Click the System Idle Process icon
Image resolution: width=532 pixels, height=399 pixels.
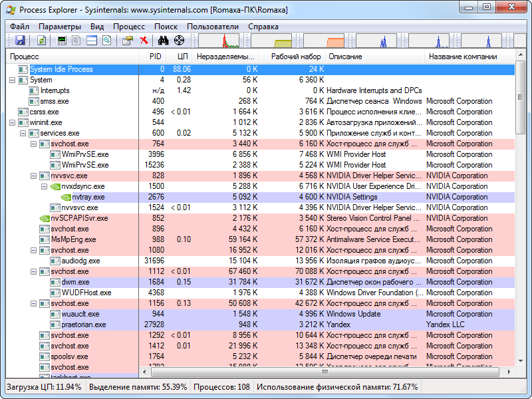click(23, 70)
